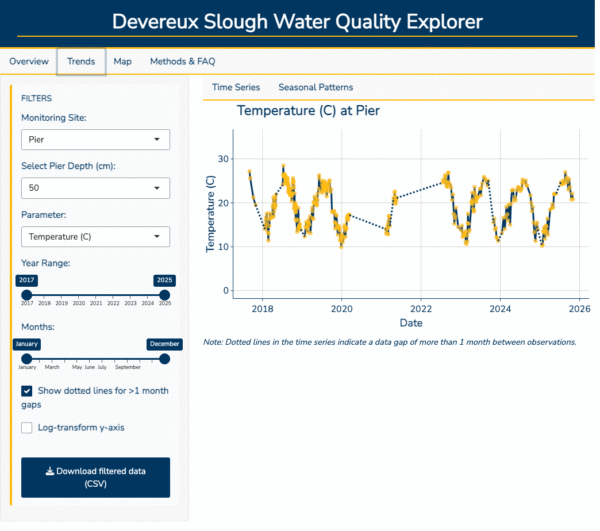Switch to the Seasonal Patterns sub-tab
This screenshot has width=600, height=531.
click(x=315, y=88)
